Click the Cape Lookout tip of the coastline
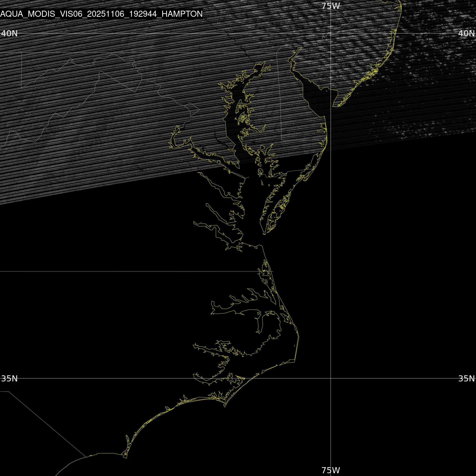Image resolution: width=476 pixels, height=476 pixels. tap(225, 407)
